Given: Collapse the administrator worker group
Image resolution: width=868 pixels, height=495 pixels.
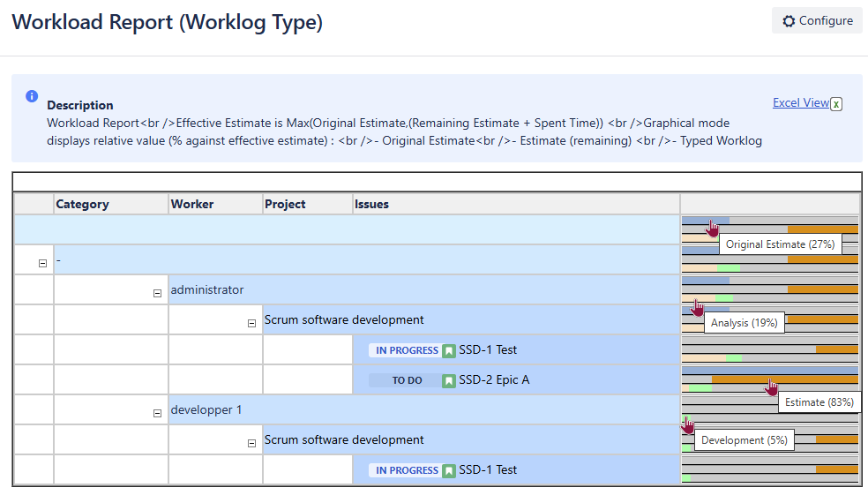Looking at the screenshot, I should pos(157,293).
